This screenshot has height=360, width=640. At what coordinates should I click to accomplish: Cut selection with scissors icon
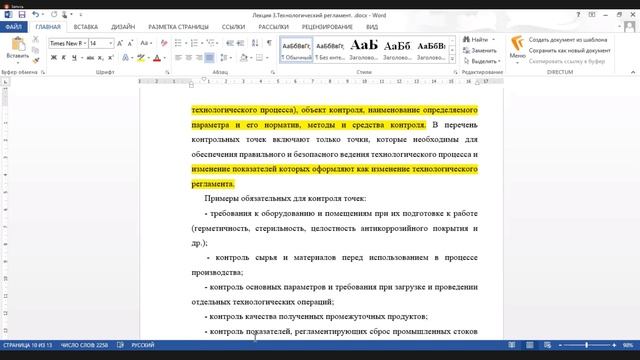(x=36, y=39)
